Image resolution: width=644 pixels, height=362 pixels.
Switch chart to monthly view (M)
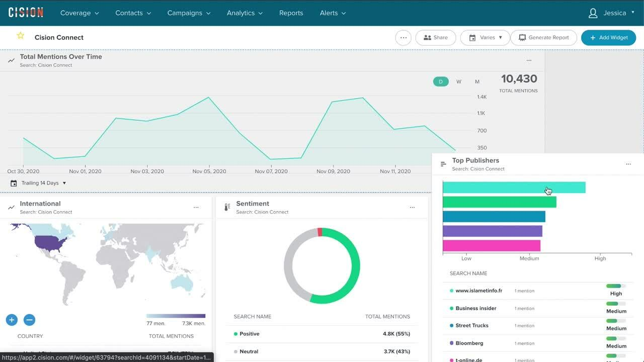point(477,81)
